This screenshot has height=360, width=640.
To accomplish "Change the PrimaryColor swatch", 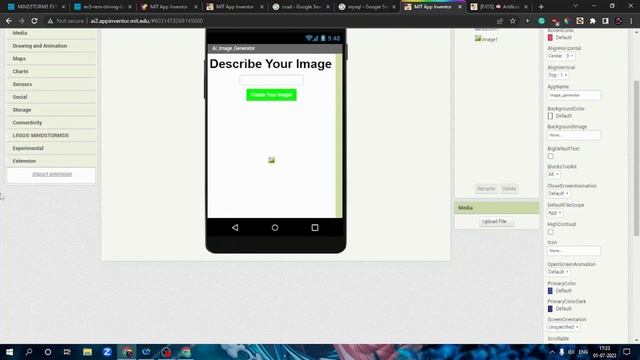I will [x=550, y=291].
